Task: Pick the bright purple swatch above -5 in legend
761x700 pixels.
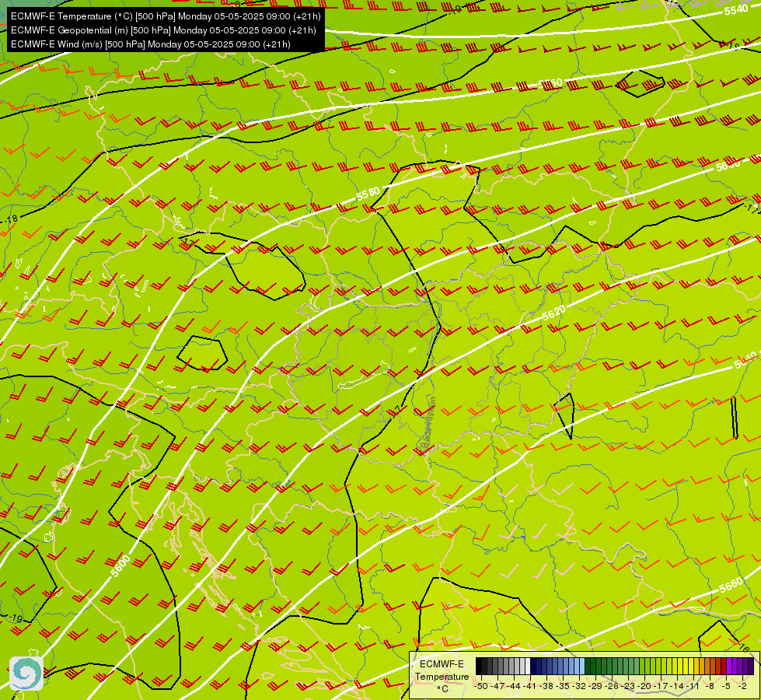Action: click(x=729, y=666)
